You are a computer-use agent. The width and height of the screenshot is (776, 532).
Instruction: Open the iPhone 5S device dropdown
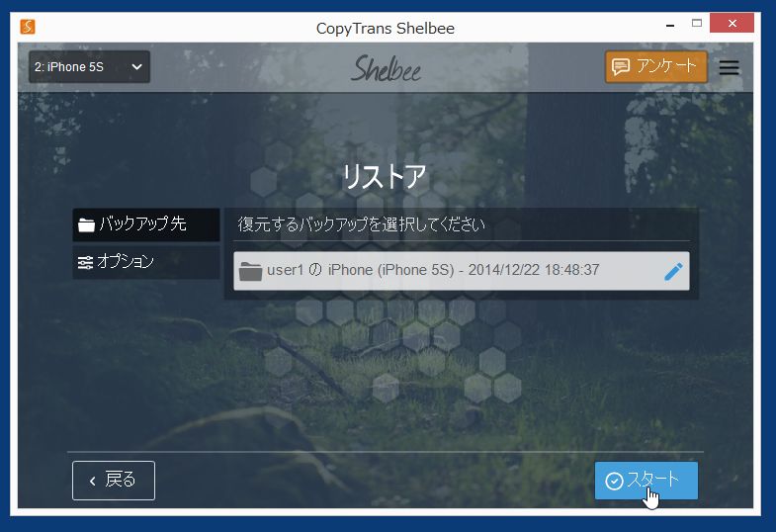pos(89,67)
